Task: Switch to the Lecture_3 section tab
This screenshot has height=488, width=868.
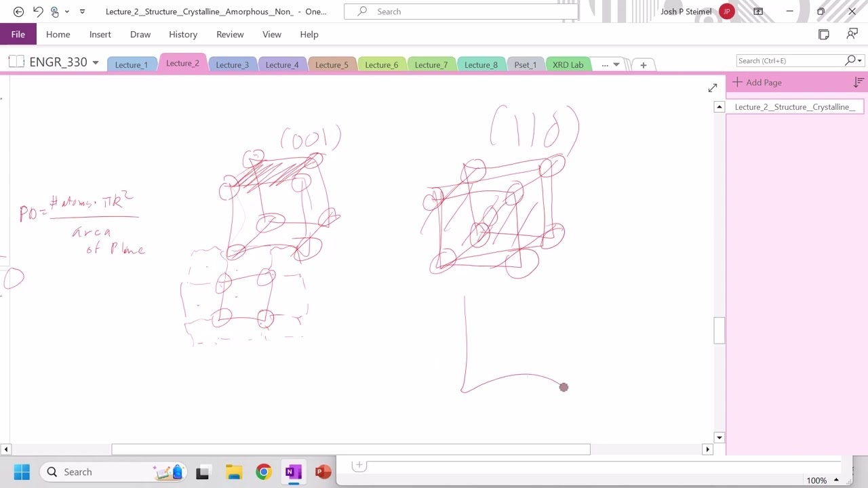Action: [233, 65]
